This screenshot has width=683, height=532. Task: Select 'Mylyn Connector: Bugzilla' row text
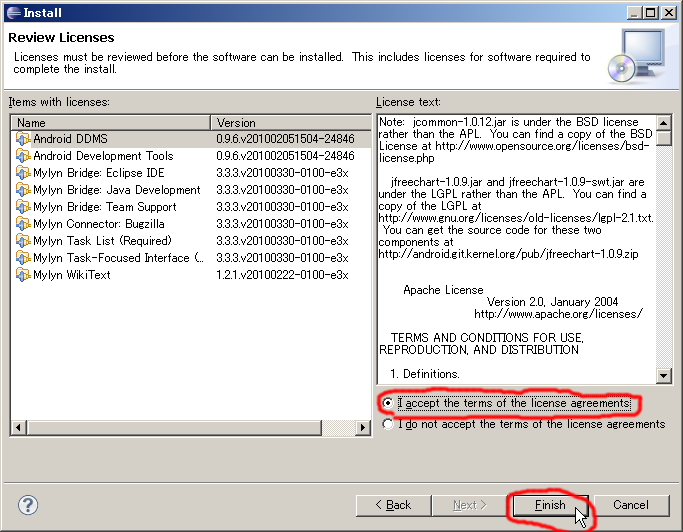point(99,224)
